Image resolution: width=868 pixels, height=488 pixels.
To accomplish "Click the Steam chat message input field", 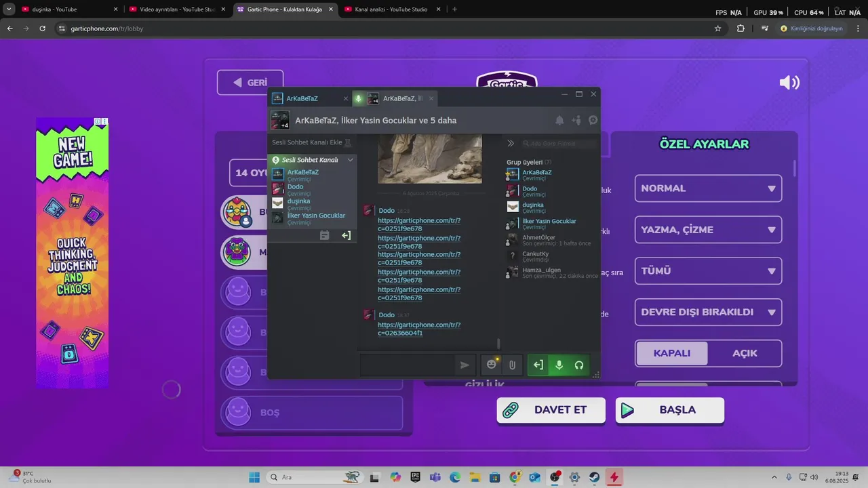I will click(x=408, y=365).
